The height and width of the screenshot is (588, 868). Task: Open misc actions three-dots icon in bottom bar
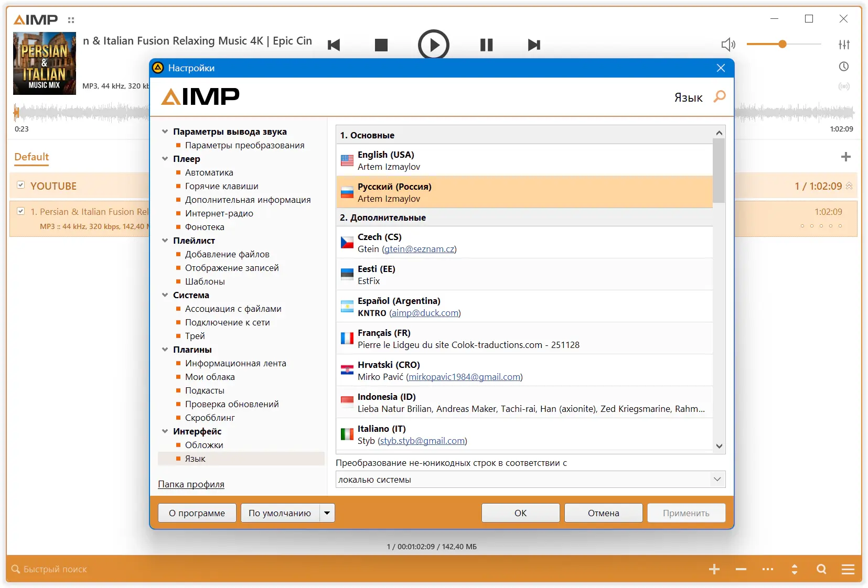[x=768, y=569]
